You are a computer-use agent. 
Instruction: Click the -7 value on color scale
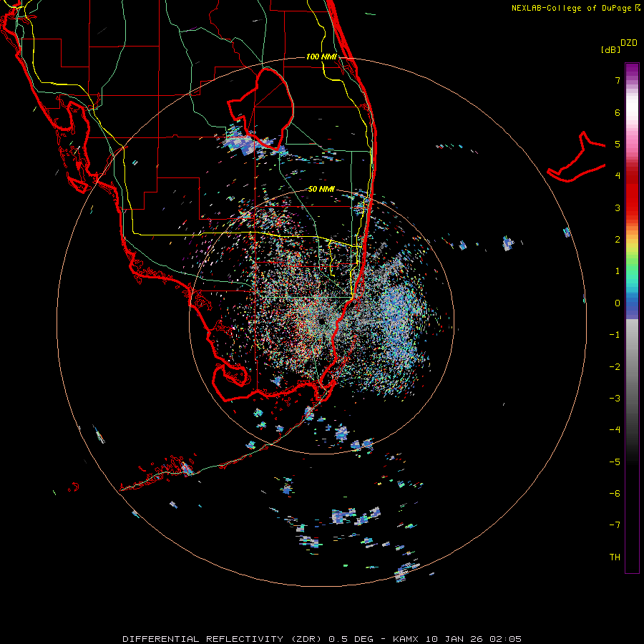615,525
